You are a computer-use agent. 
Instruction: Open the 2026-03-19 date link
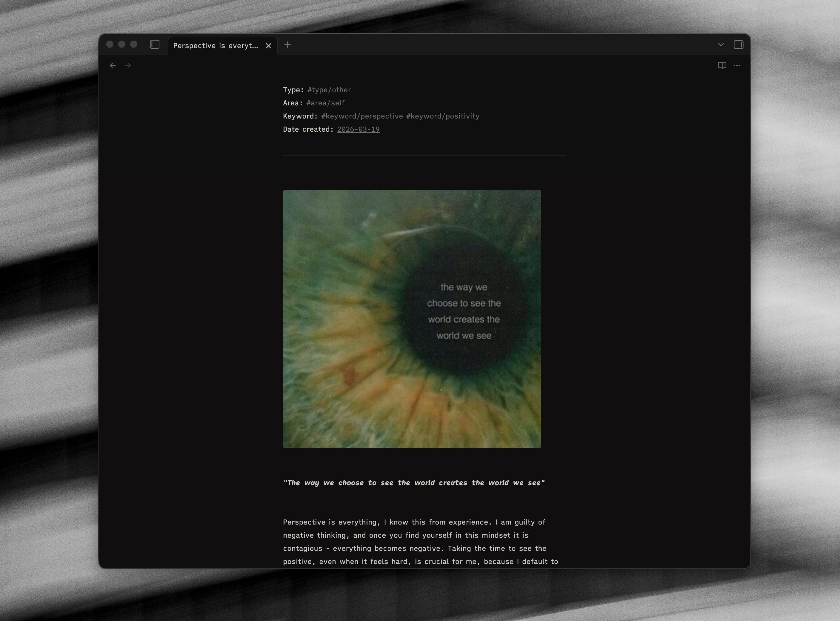358,129
